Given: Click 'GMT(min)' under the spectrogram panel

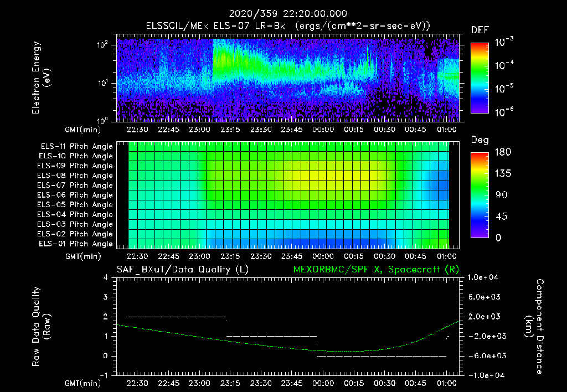Looking at the screenshot, I should click(83, 130).
